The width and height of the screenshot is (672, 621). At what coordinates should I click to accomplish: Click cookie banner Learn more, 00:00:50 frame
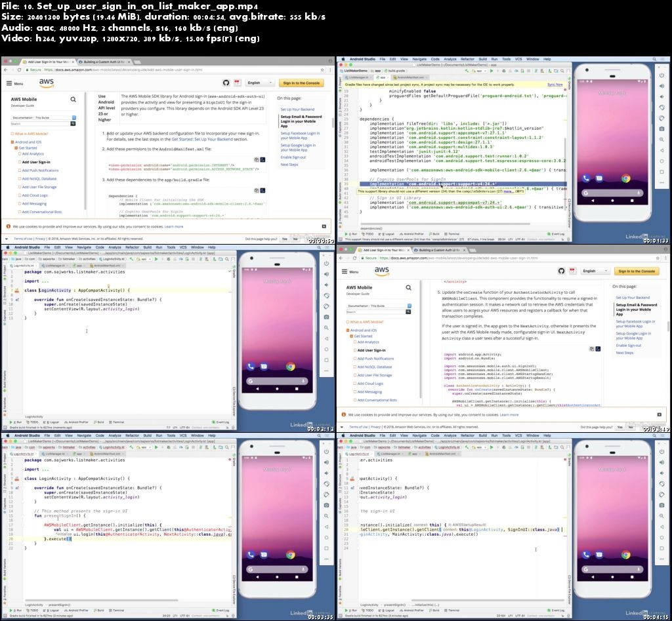click(173, 226)
